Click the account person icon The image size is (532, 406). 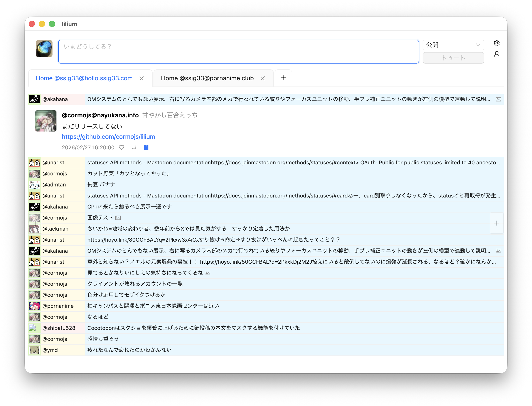(x=496, y=54)
